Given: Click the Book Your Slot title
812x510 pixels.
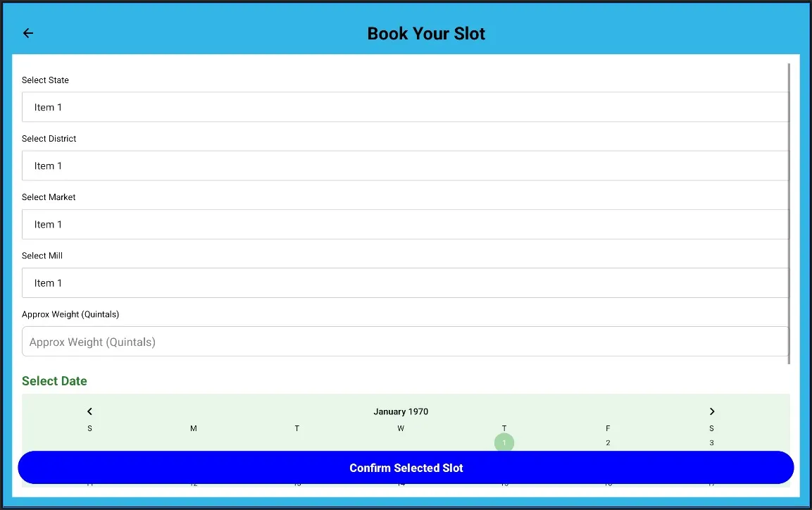Looking at the screenshot, I should click(x=426, y=34).
